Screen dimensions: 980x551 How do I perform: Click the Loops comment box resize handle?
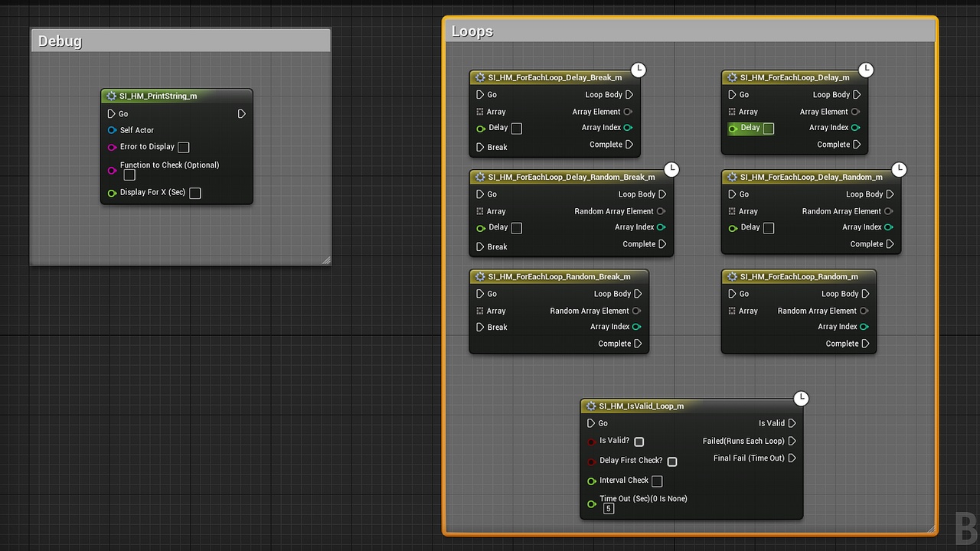931,528
